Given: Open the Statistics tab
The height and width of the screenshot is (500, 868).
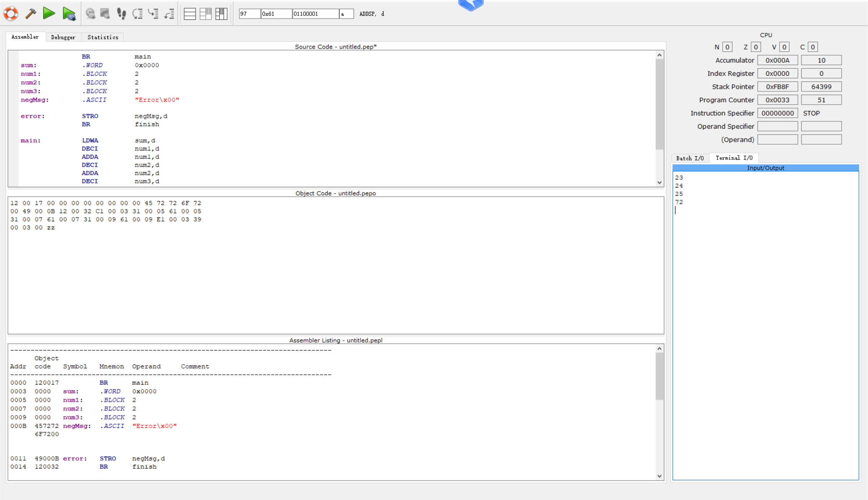Looking at the screenshot, I should 103,37.
